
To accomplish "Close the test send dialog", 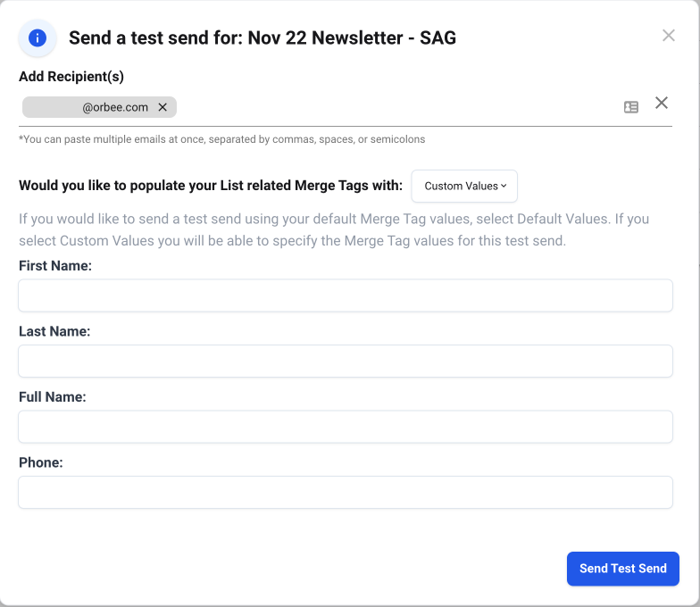I will [x=669, y=36].
